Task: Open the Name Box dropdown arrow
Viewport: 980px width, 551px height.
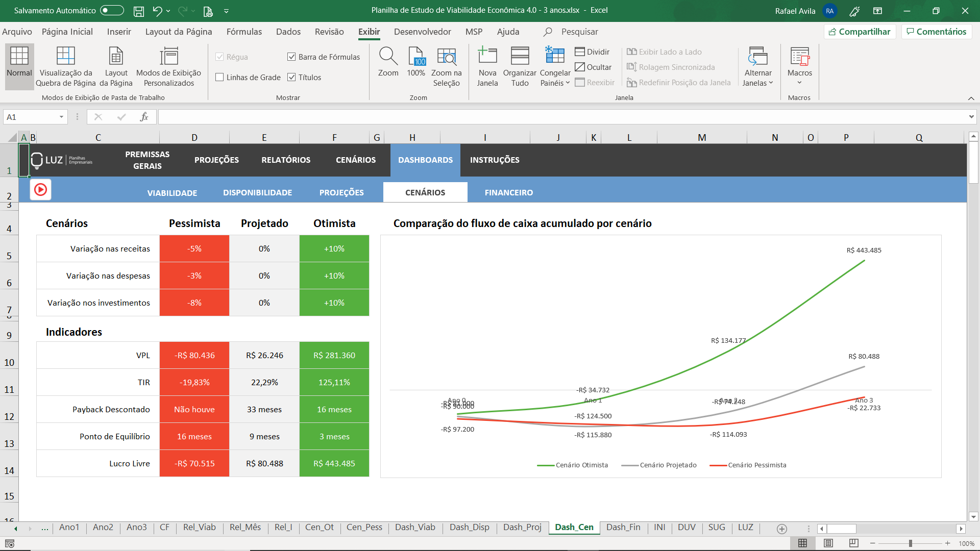Action: (x=61, y=117)
